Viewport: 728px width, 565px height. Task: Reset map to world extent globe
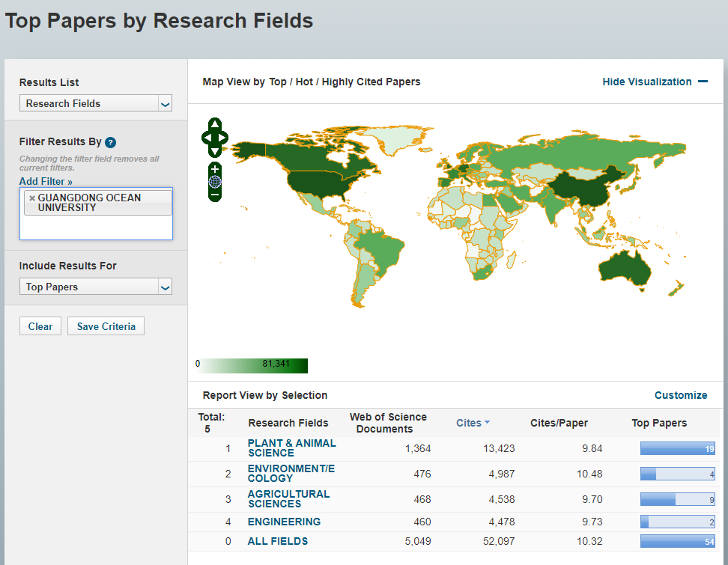tap(215, 181)
